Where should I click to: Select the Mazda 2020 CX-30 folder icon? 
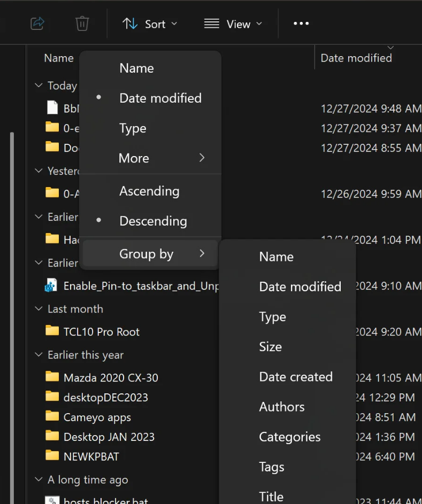52,377
